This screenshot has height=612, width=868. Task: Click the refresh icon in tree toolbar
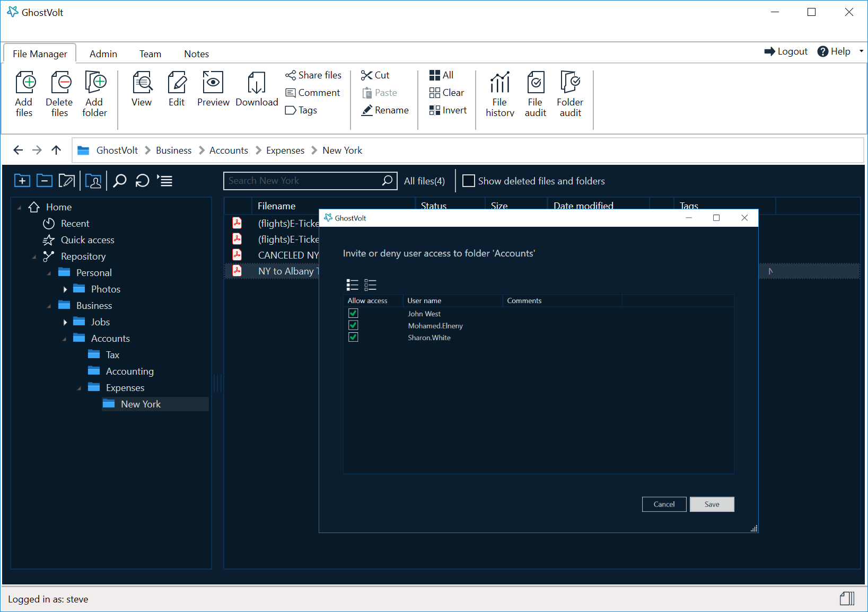(142, 181)
